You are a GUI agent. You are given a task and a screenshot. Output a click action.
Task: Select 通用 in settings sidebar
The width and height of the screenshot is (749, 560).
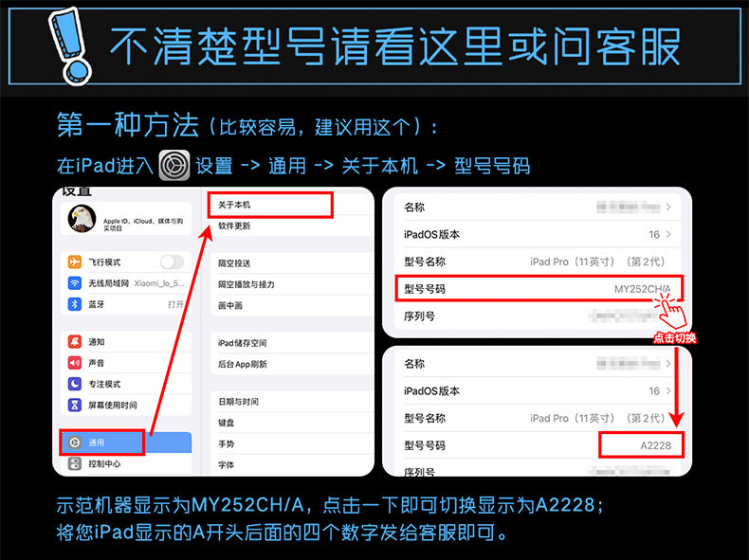pos(126,443)
